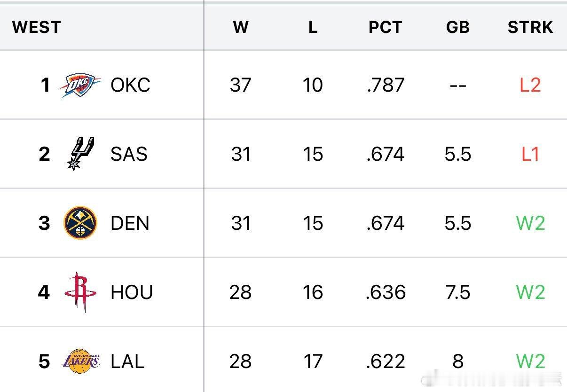Open the SAS team link
The width and height of the screenshot is (567, 392).
(x=129, y=154)
